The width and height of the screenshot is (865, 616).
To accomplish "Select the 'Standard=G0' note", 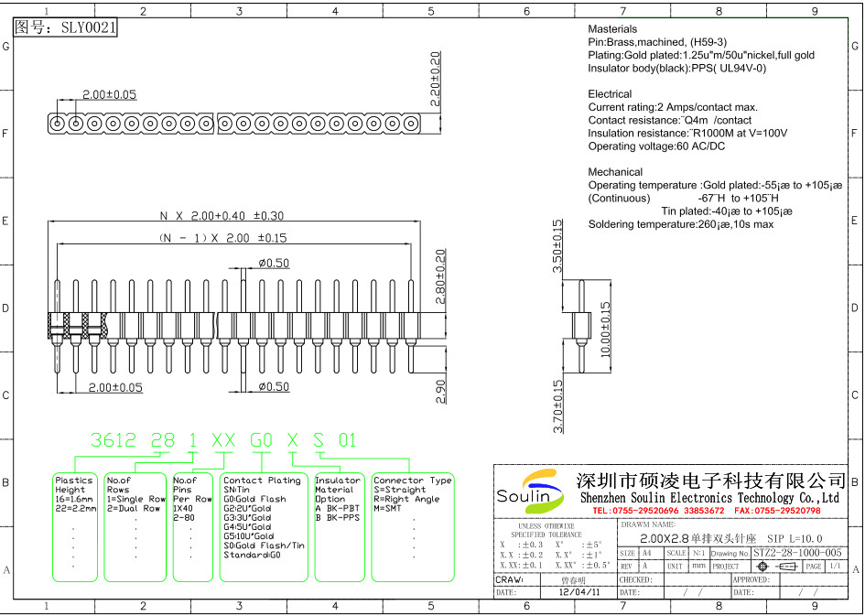I will [x=252, y=555].
